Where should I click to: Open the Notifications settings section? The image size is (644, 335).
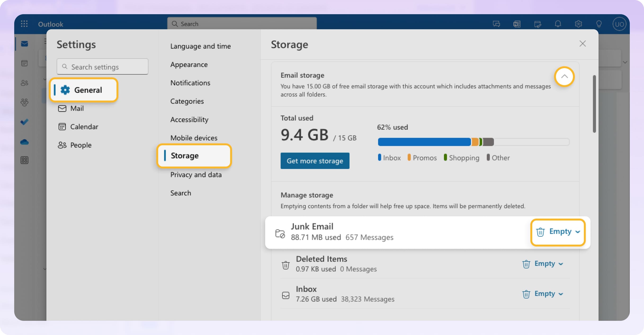pyautogui.click(x=190, y=83)
